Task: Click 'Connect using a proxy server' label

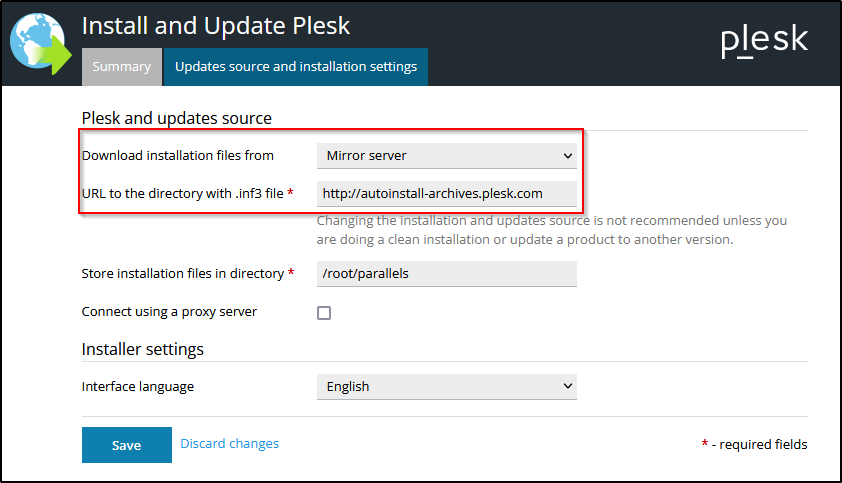Action: click(169, 312)
